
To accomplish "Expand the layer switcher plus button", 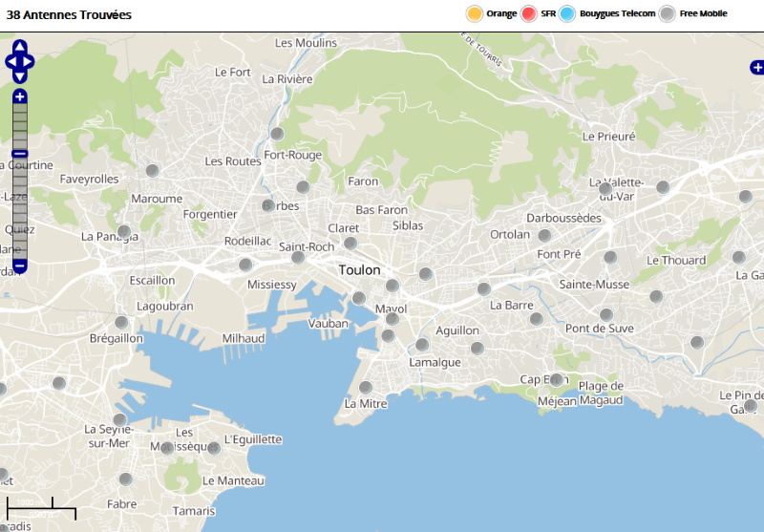I will (x=756, y=67).
